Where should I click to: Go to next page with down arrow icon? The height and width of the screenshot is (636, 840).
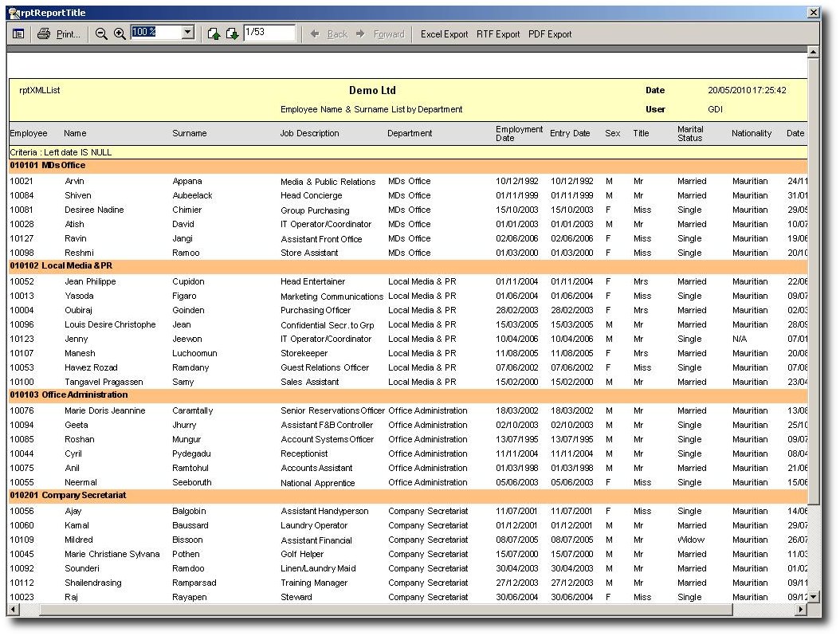232,34
